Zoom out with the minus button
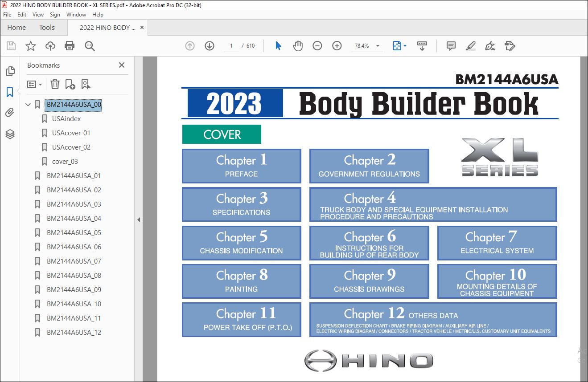Screen dimensions: 588x382 click(x=317, y=45)
